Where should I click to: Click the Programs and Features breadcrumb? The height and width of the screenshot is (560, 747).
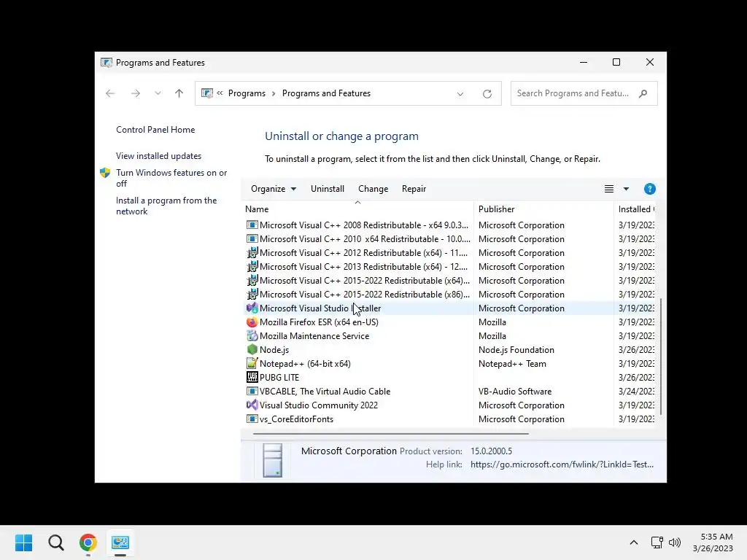click(326, 93)
